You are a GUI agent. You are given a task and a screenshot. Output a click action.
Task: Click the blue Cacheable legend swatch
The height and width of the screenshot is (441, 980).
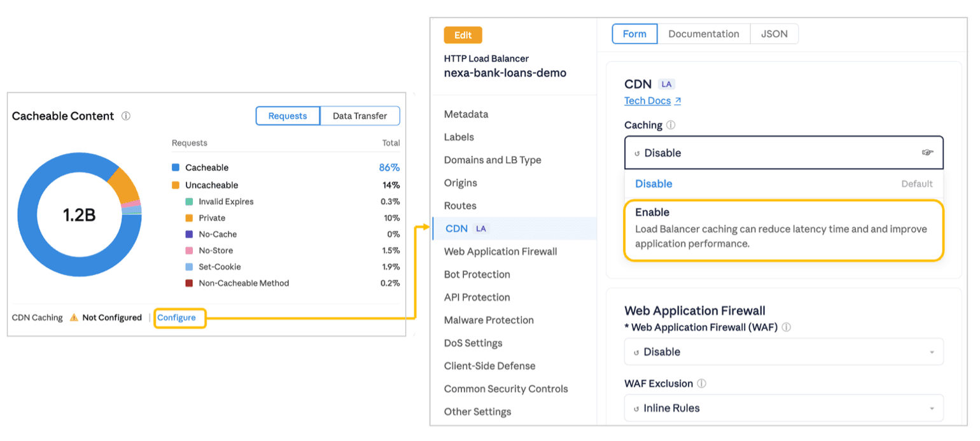click(x=176, y=167)
